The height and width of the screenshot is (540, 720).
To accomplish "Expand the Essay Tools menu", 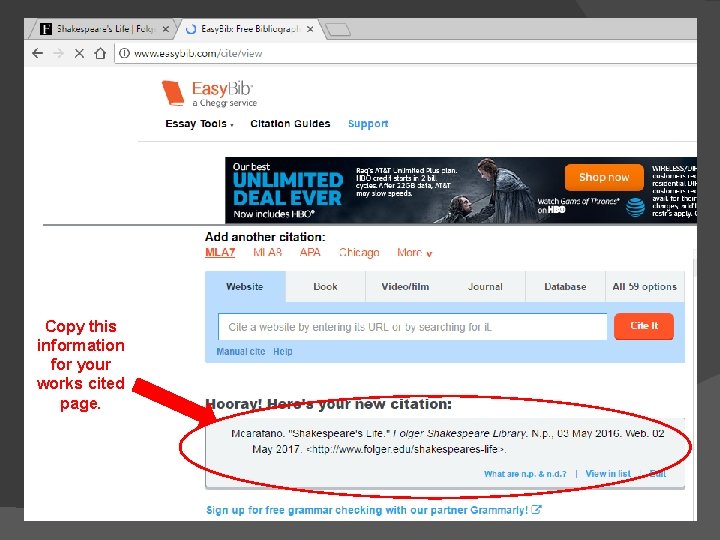I will (199, 124).
